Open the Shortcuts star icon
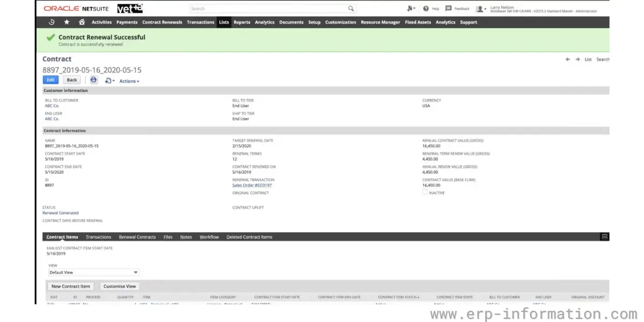Viewport: 644px width, 322px height. (67, 22)
